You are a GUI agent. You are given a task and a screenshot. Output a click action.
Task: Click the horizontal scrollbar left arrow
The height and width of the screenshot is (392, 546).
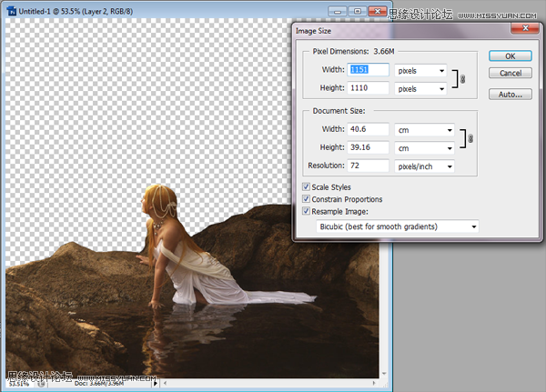165,383
